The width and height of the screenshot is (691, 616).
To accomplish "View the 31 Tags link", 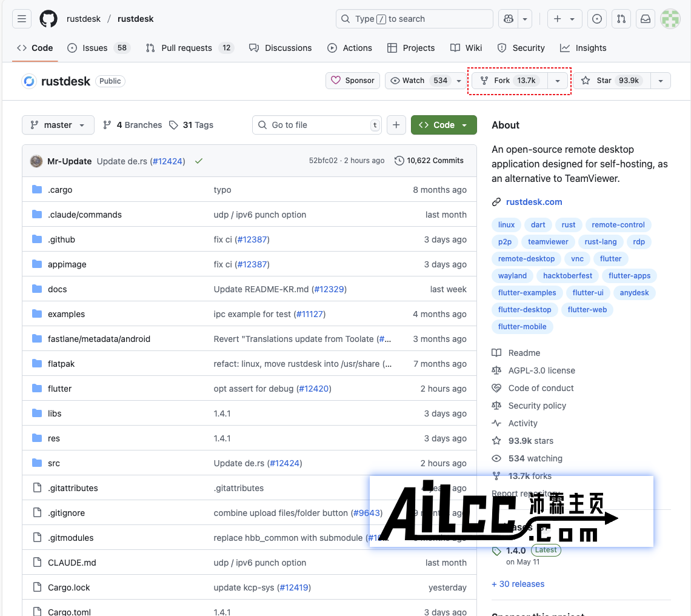I will (x=192, y=125).
